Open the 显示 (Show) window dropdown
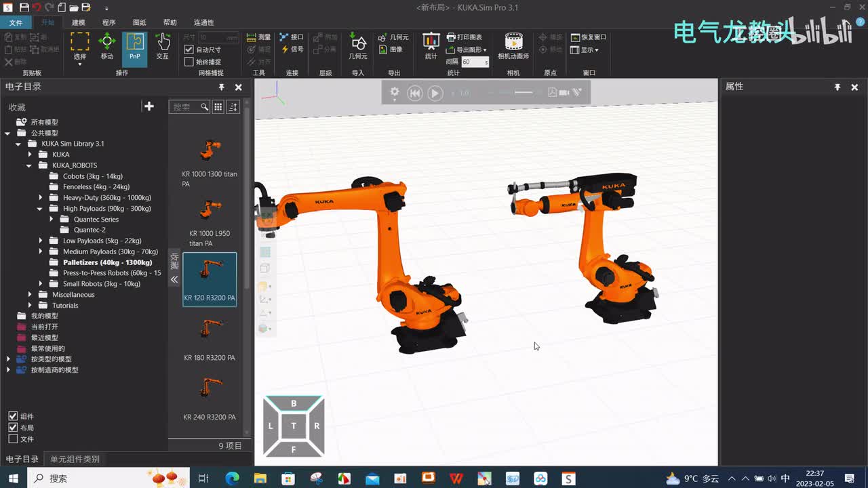Image resolution: width=868 pixels, height=488 pixels. point(585,49)
